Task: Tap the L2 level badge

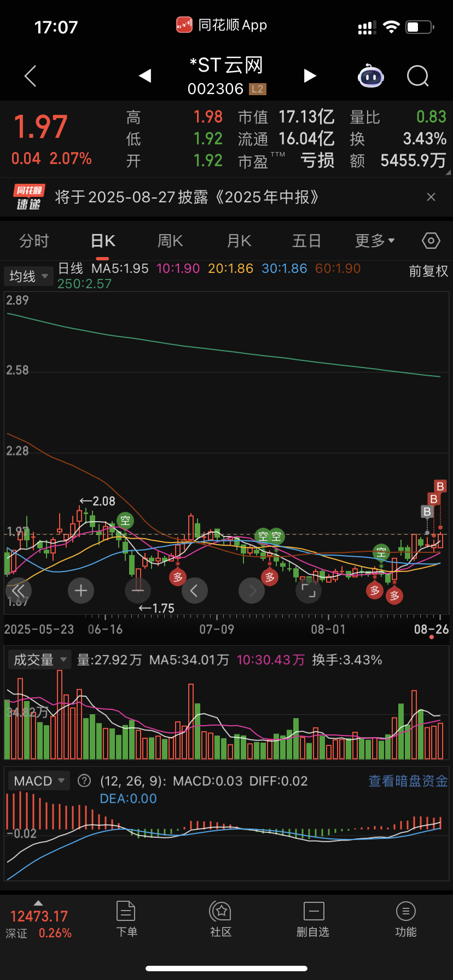Action: tap(257, 89)
